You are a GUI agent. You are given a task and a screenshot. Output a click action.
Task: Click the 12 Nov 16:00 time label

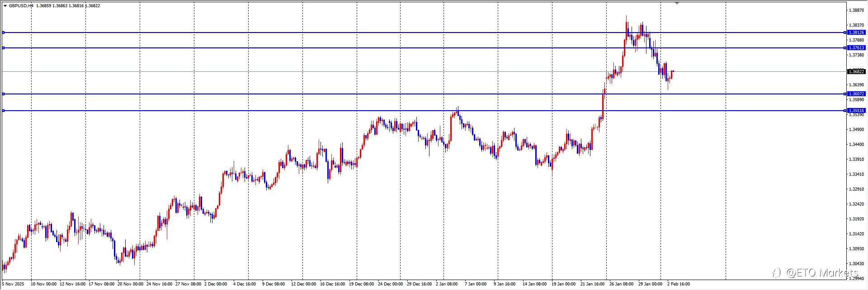[x=73, y=284]
